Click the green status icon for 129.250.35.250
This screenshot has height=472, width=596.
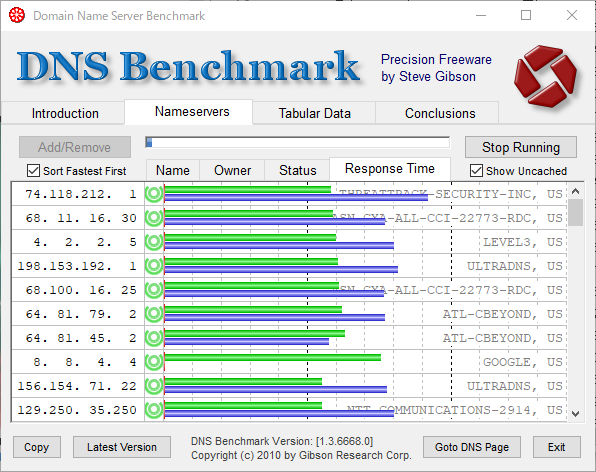pos(154,410)
